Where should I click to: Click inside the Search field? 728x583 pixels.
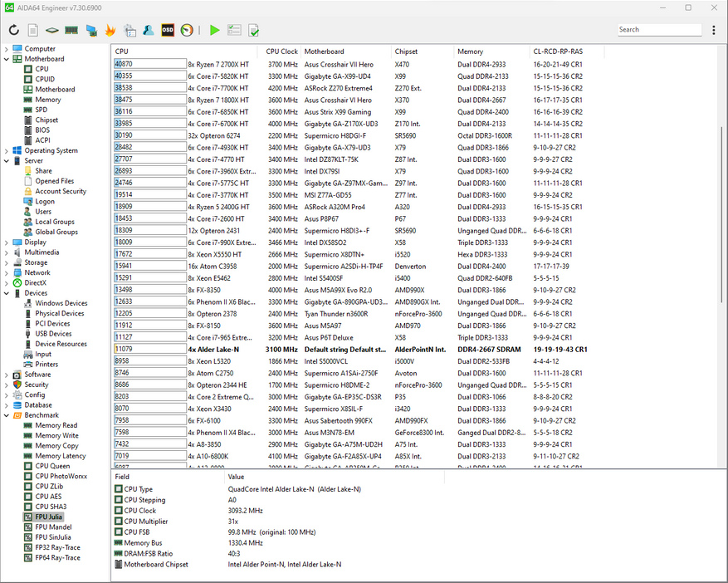[x=659, y=30]
